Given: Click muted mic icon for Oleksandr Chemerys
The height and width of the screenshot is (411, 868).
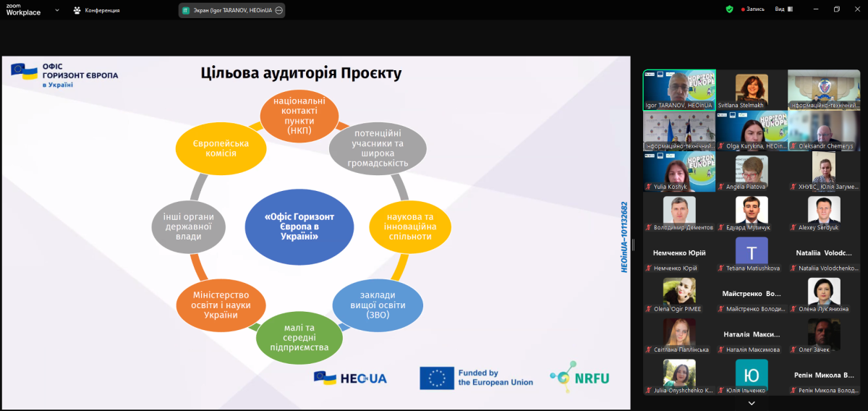Looking at the screenshot, I should pyautogui.click(x=793, y=146).
